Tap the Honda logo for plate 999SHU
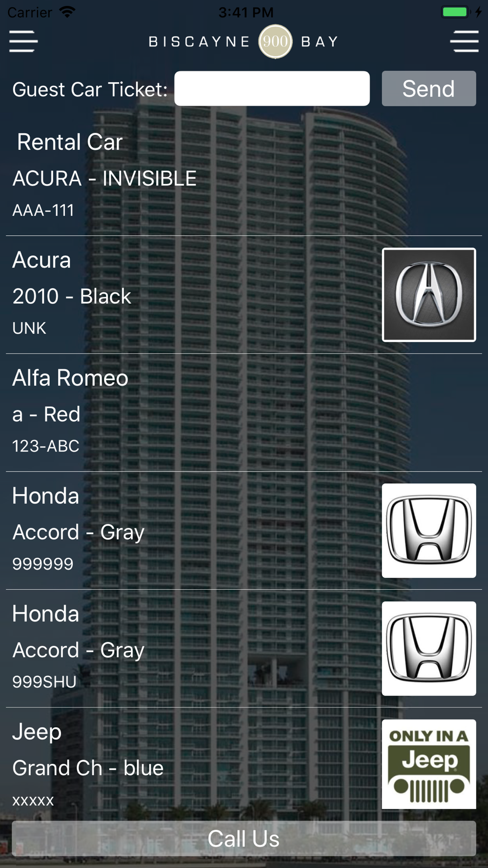The image size is (488, 868). tap(429, 648)
